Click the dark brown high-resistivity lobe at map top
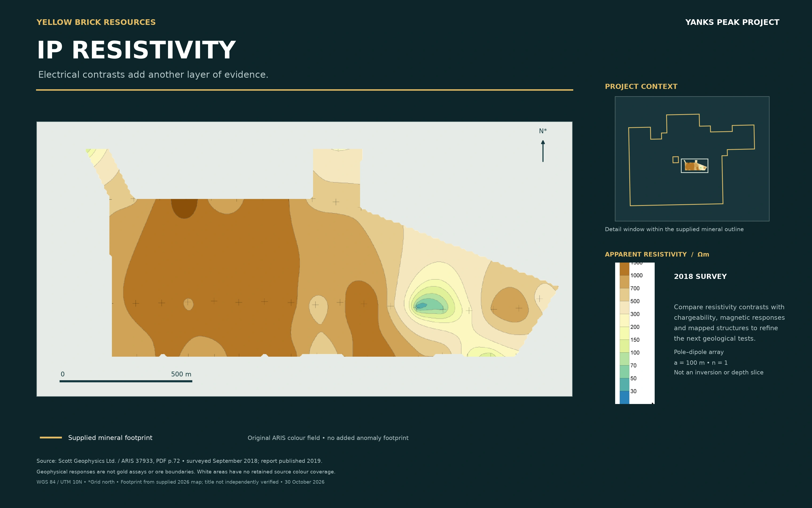 click(184, 208)
